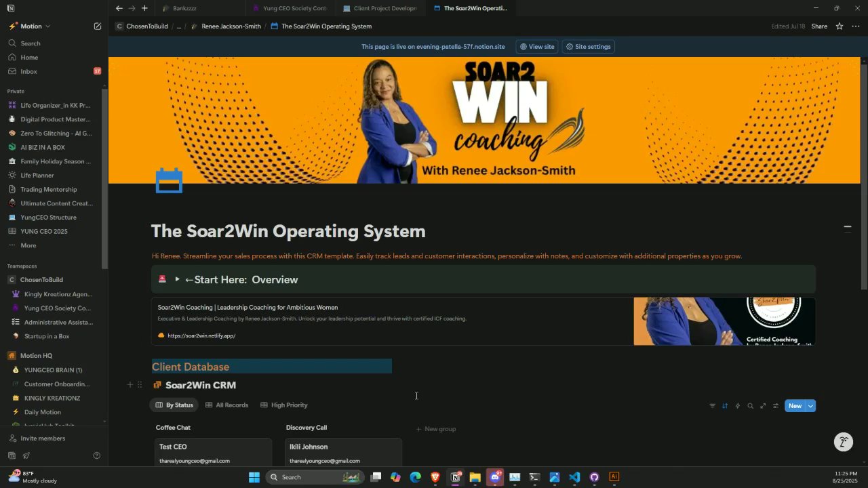The height and width of the screenshot is (488, 868).
Task: Open the KINGLY KREATIONZ page
Action: pos(53,398)
